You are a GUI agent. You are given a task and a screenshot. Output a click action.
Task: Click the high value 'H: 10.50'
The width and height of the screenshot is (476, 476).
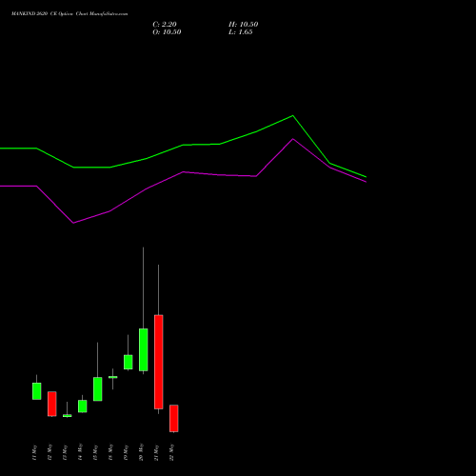click(x=243, y=25)
